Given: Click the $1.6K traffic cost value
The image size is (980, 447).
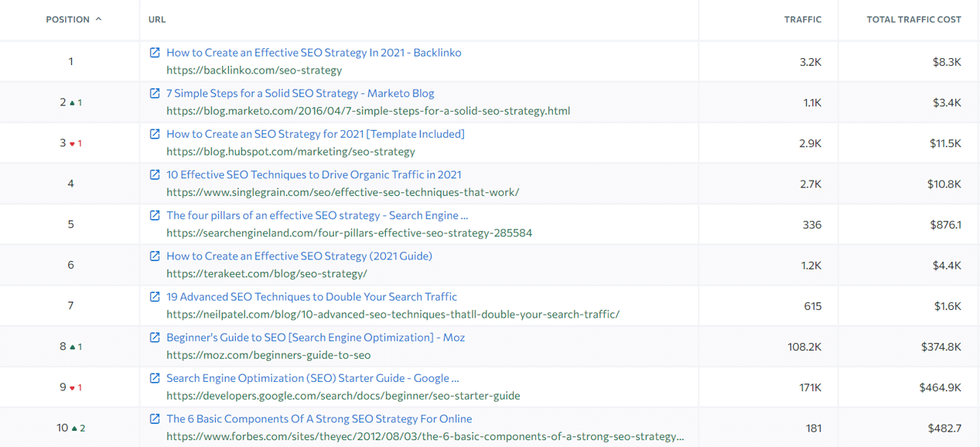Looking at the screenshot, I should (948, 306).
